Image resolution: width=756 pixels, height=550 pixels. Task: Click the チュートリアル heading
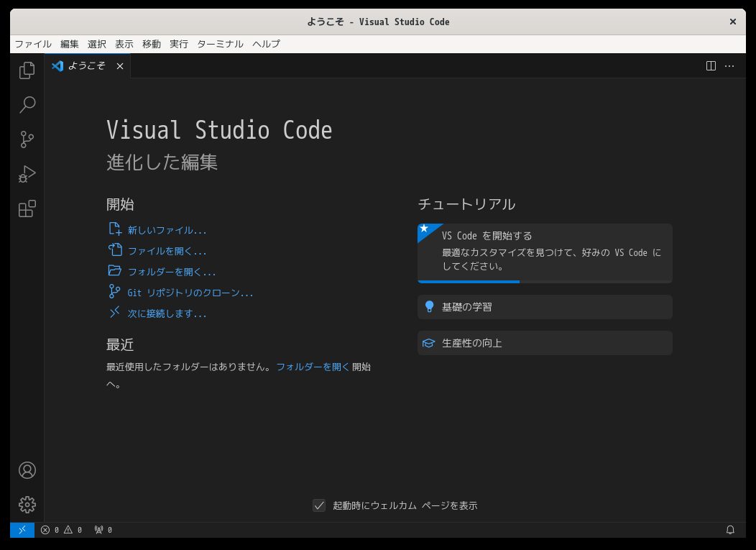tap(466, 204)
